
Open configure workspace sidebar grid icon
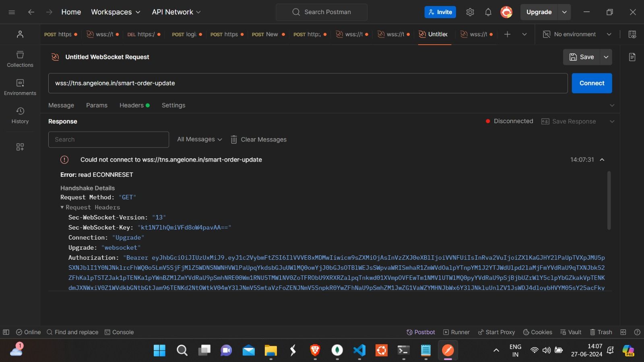(20, 147)
